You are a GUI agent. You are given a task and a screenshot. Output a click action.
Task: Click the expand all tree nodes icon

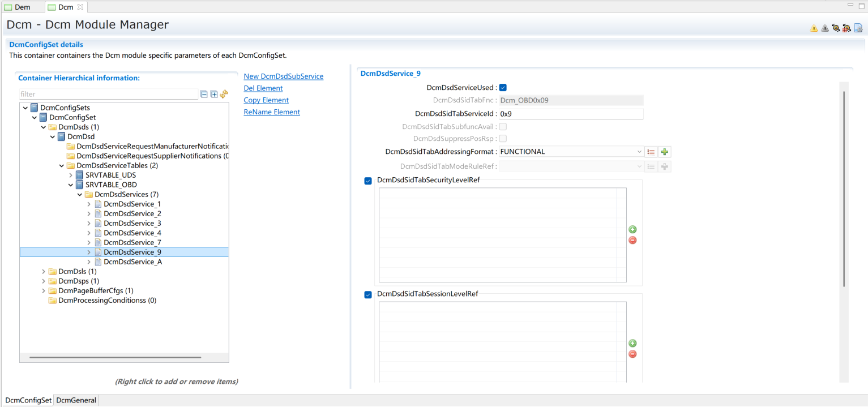tap(214, 95)
